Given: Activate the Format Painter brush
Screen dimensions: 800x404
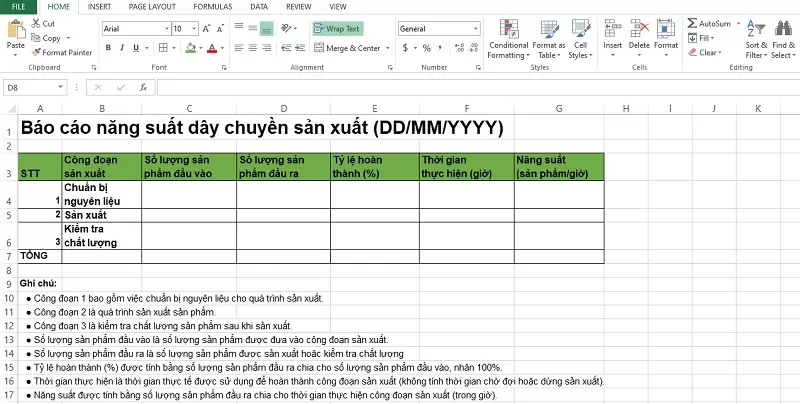Looking at the screenshot, I should [62, 53].
